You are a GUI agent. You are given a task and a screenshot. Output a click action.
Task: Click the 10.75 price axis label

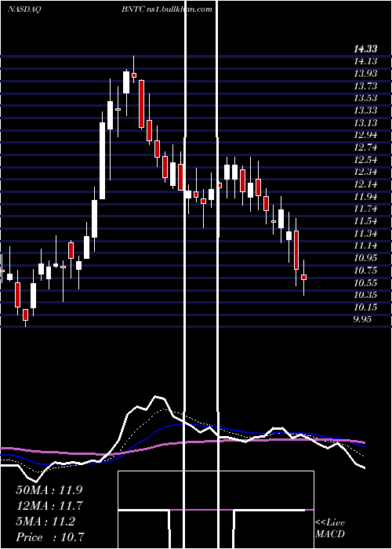coord(365,271)
